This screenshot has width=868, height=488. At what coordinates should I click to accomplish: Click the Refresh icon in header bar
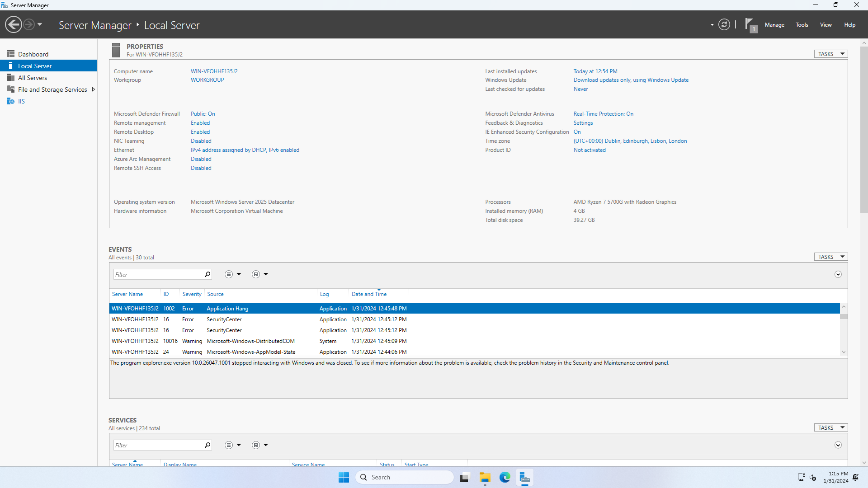[x=724, y=25]
